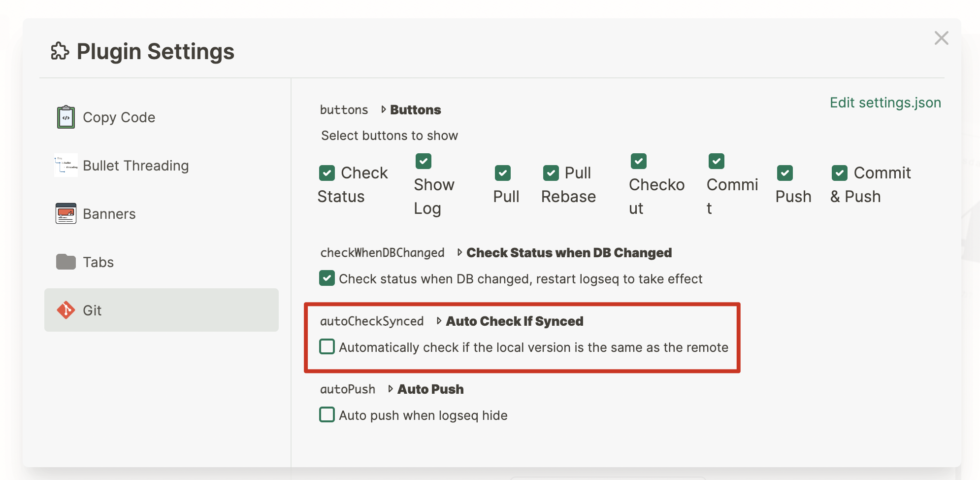Expand the Buttons disclosure triangle
This screenshot has width=980, height=480.
(x=384, y=109)
